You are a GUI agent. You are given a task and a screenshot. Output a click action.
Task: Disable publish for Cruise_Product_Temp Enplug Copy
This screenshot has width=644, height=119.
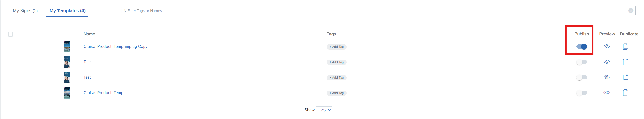coord(582,47)
